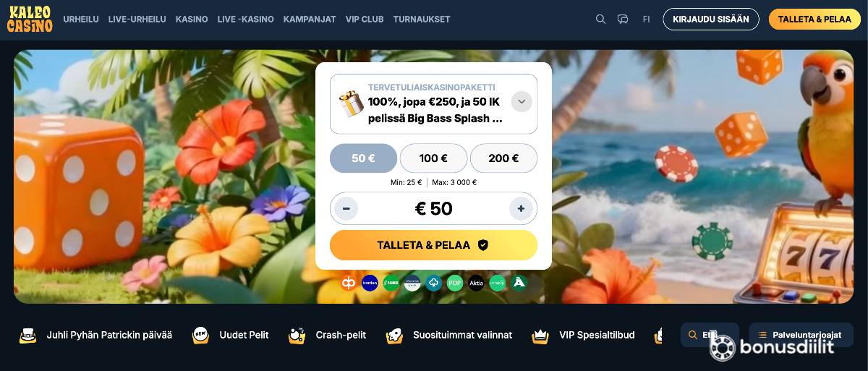
Task: Expand the welcome bonus package chevron
Action: pyautogui.click(x=522, y=102)
